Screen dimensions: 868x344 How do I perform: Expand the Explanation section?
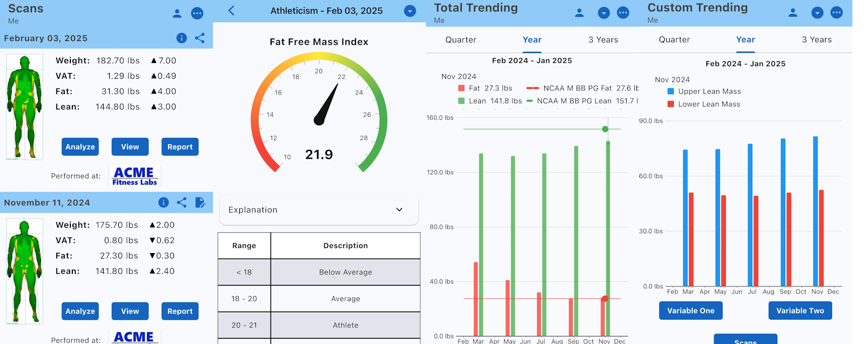pyautogui.click(x=319, y=210)
